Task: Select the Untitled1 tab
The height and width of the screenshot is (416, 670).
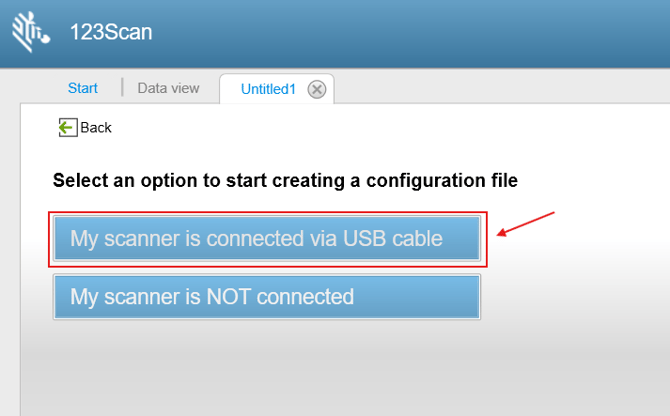Action: [268, 89]
